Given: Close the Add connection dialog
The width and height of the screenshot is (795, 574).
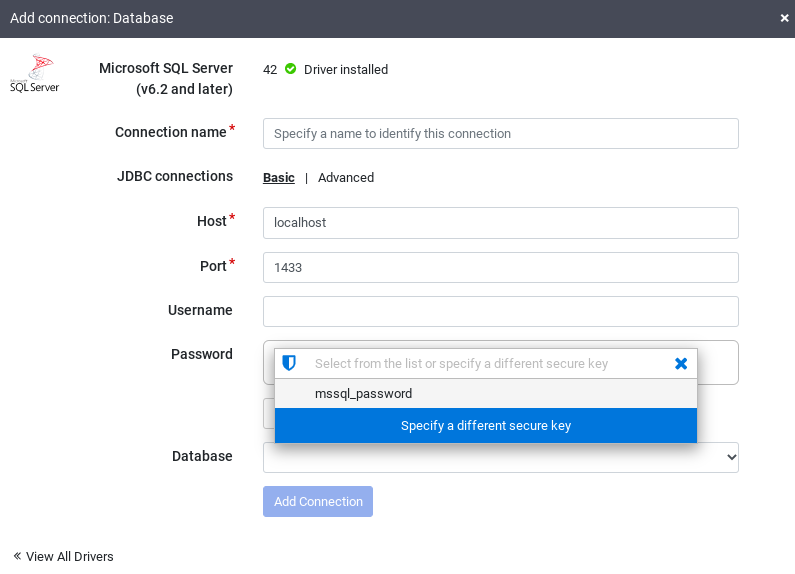Looking at the screenshot, I should (785, 18).
